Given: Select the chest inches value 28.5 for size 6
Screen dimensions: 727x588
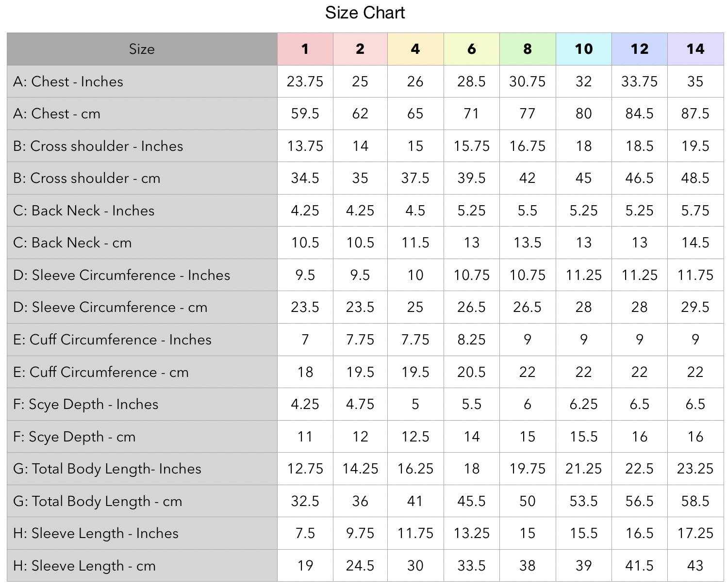Looking at the screenshot, I should click(471, 82).
